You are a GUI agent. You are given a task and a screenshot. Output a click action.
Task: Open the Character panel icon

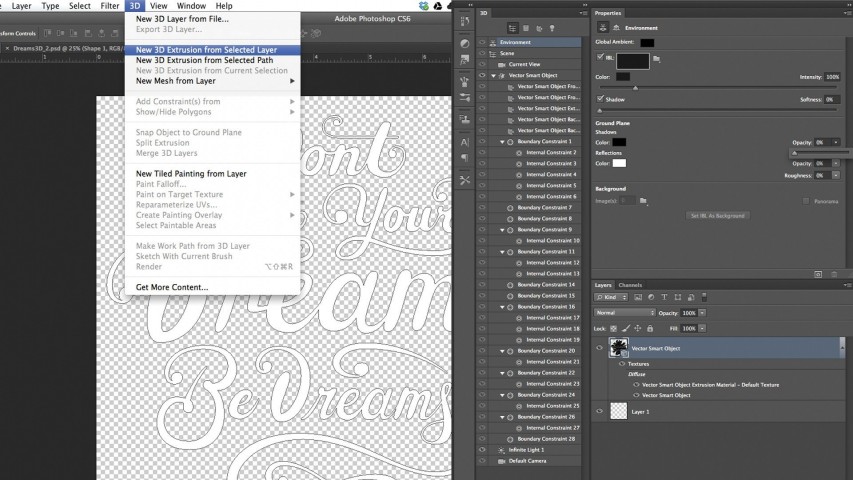tap(465, 143)
